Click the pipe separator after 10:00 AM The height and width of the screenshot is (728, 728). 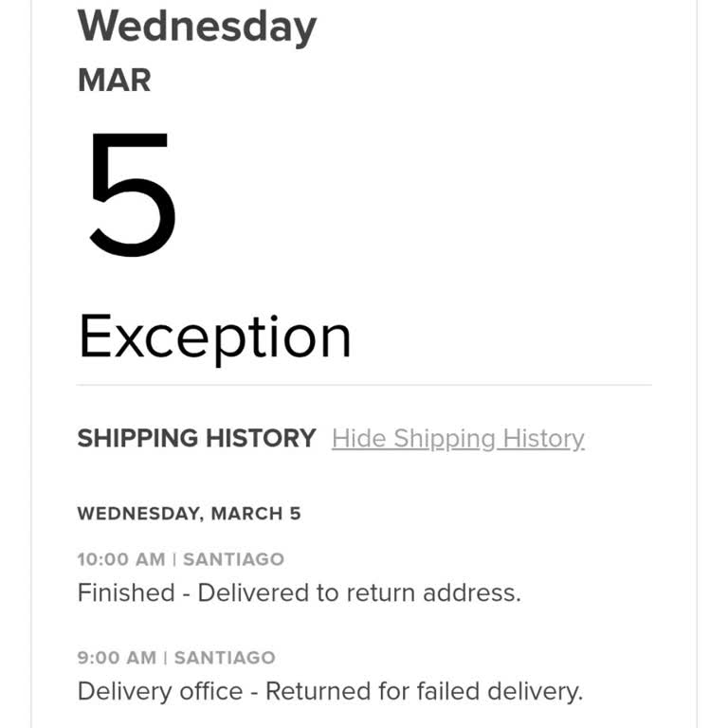coord(174,560)
